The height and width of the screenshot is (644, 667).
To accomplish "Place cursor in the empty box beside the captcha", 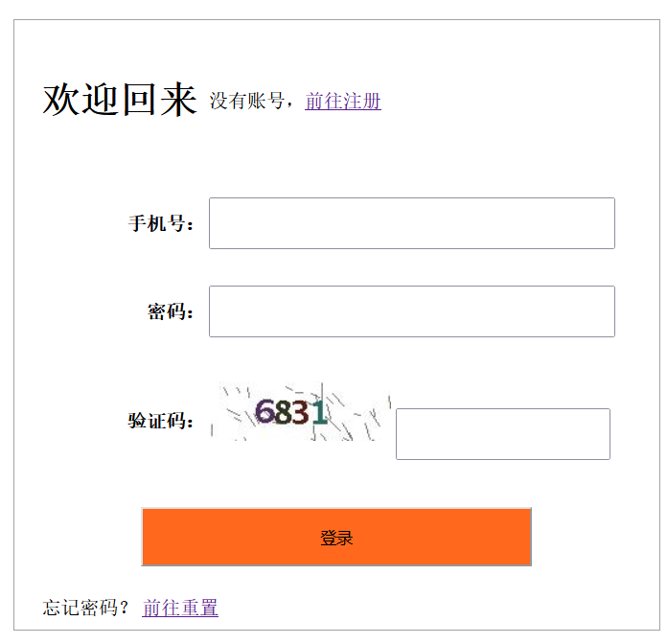I will (x=502, y=434).
